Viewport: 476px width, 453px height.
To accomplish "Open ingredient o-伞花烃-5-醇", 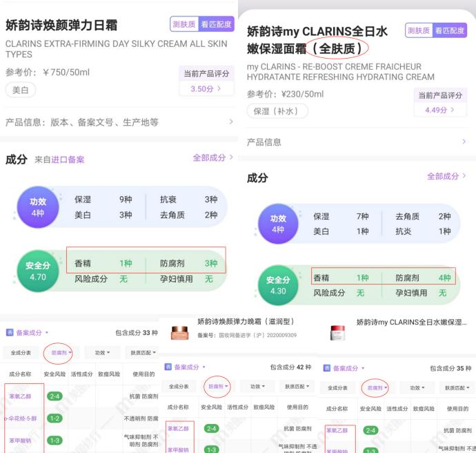I will click(x=20, y=418).
